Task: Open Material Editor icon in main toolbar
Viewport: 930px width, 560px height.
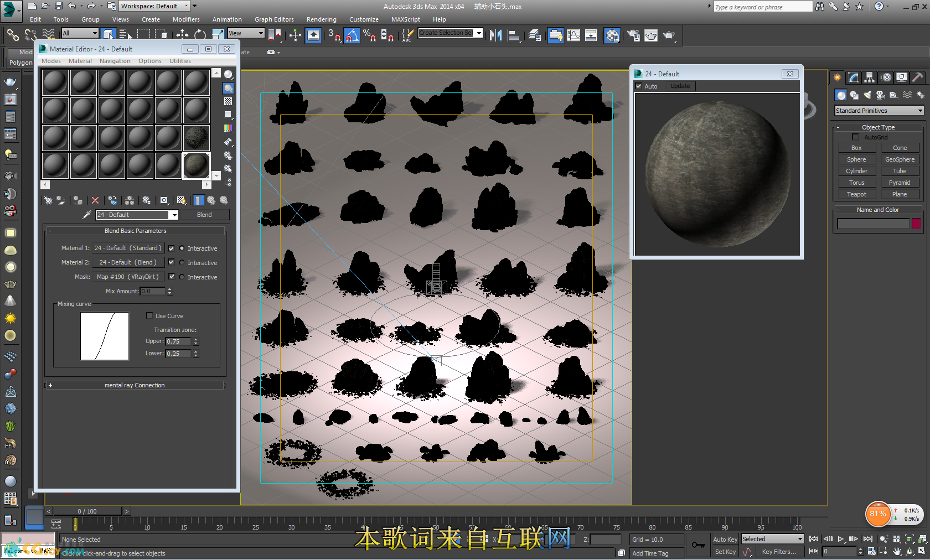Action: click(x=612, y=35)
